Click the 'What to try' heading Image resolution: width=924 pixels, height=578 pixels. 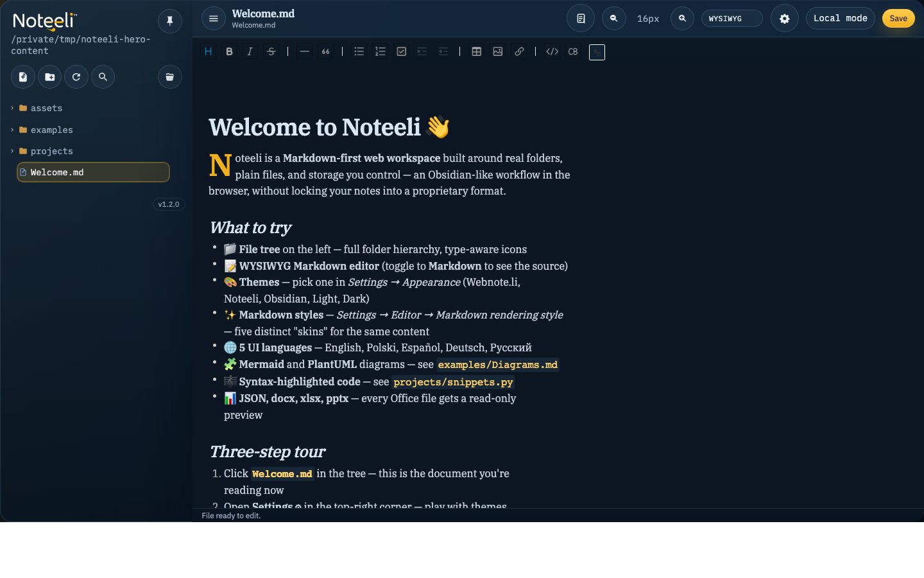point(250,227)
